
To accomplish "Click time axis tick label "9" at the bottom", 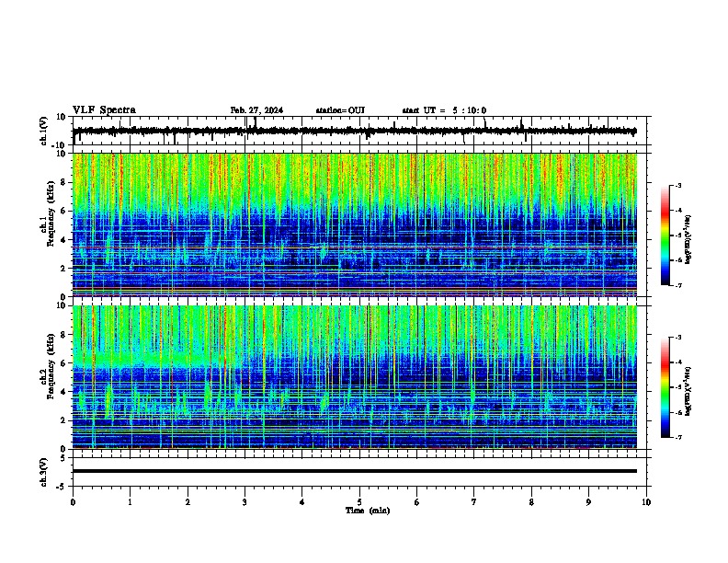I will tap(588, 502).
